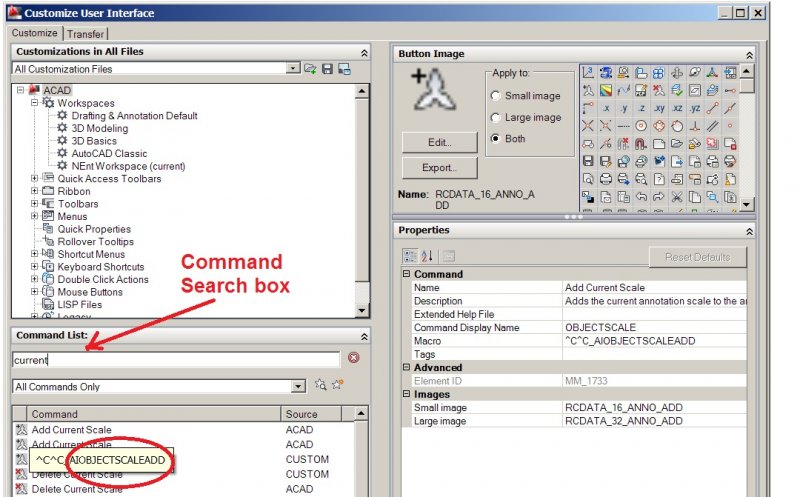Select the first Add Current Scale command

(x=71, y=430)
